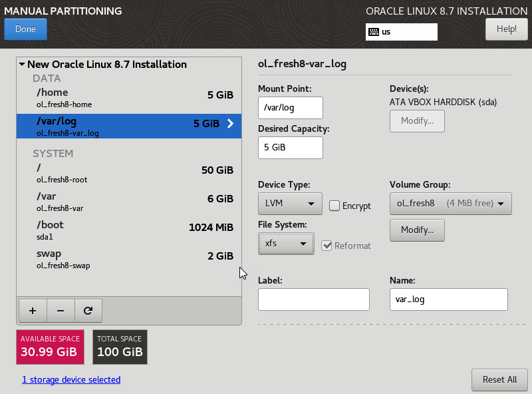
Task: Select the /var mount point row
Action: coord(129,202)
